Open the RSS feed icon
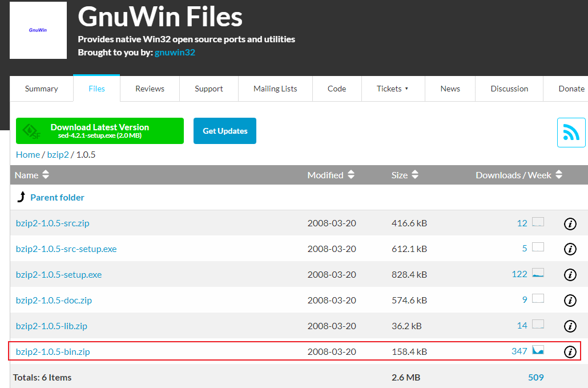This screenshot has height=388, width=588. [x=571, y=133]
